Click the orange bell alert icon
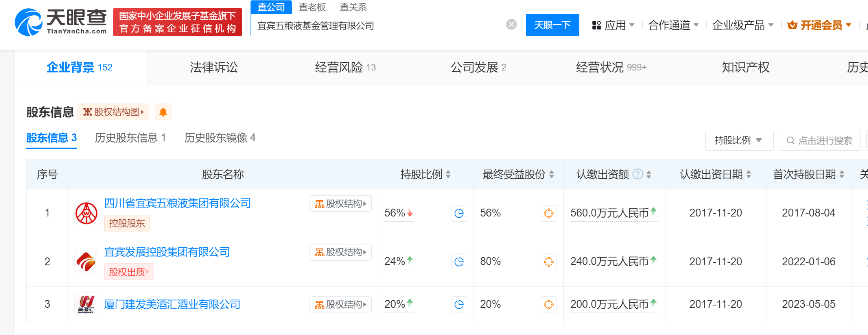The width and height of the screenshot is (868, 335). point(163,112)
